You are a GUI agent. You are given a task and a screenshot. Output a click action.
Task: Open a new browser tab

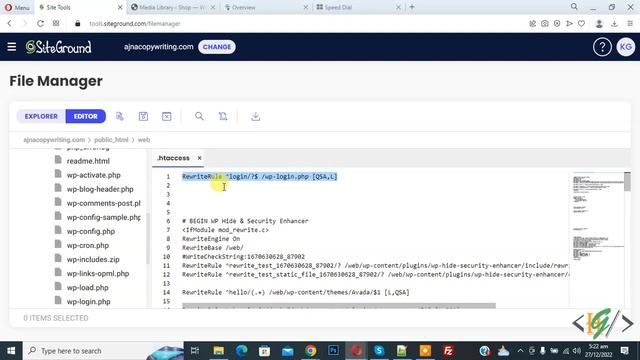point(412,7)
